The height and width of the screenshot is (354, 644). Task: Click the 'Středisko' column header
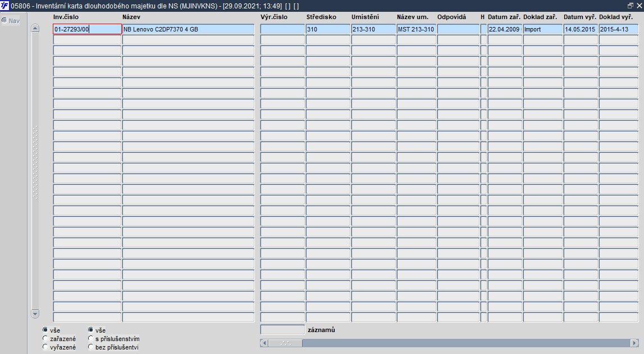coord(321,17)
